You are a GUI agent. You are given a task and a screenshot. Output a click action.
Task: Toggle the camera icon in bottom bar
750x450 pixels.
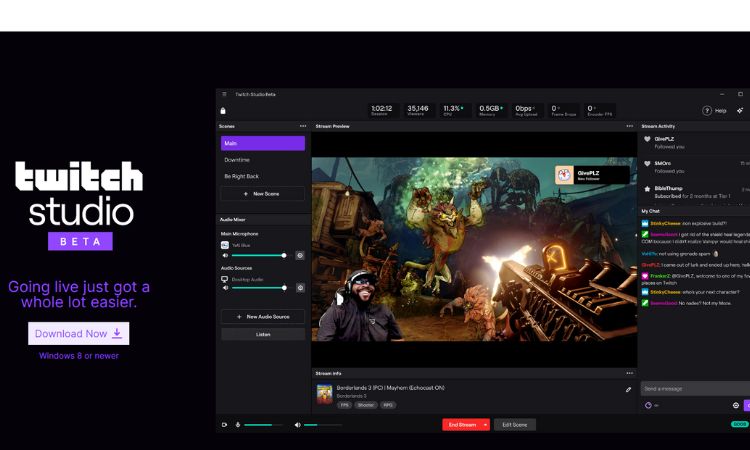pyautogui.click(x=224, y=425)
